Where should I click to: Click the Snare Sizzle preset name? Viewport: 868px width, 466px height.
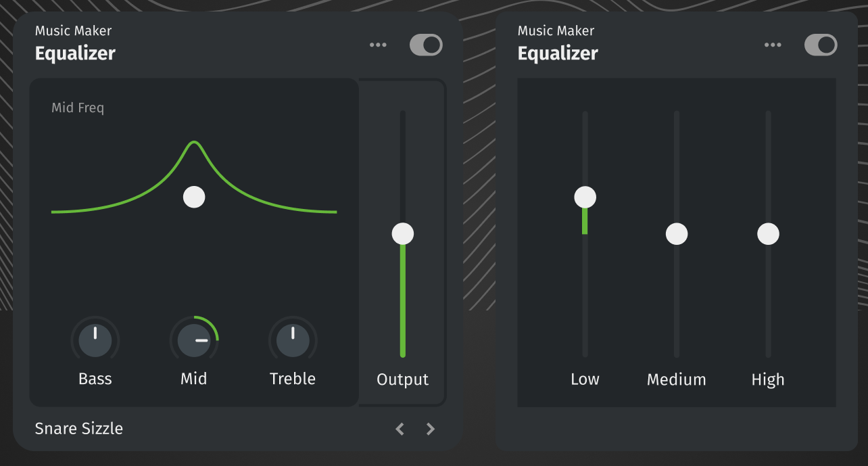click(x=79, y=428)
